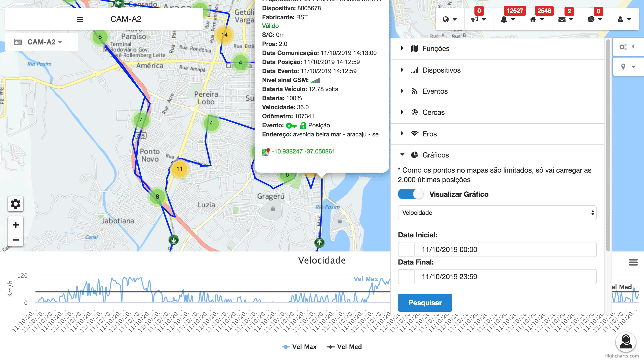Click the green up-arrow direction marker
This screenshot has height=360, width=644.
[319, 243]
